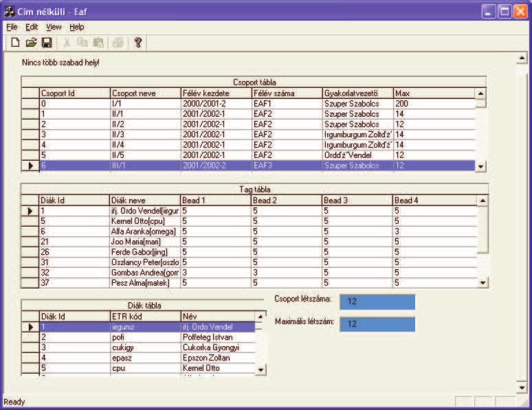
Task: Click row selector for pofi student
Action: point(30,337)
